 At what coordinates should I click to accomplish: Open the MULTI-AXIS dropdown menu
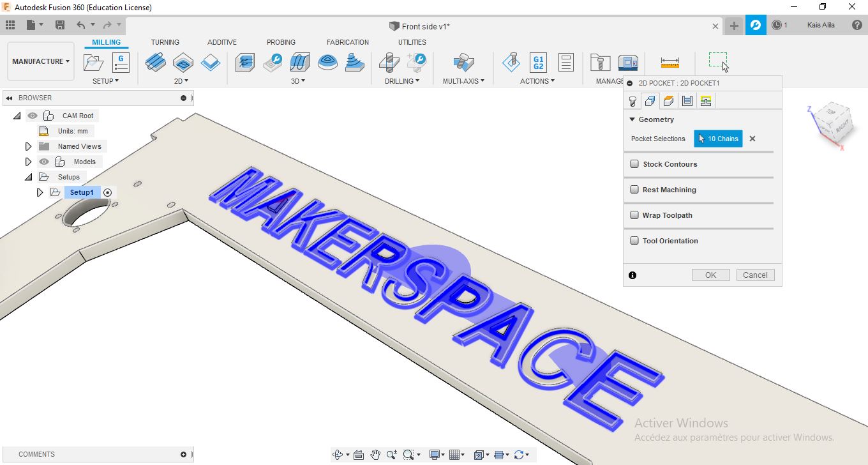(x=463, y=81)
